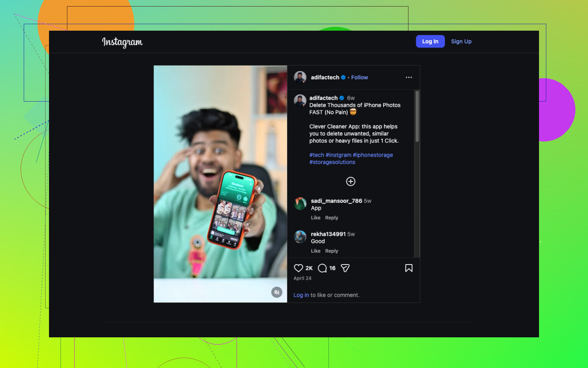This screenshot has height=368, width=588.
Task: Open adifactech avatar beside the caption
Action: (300, 101)
